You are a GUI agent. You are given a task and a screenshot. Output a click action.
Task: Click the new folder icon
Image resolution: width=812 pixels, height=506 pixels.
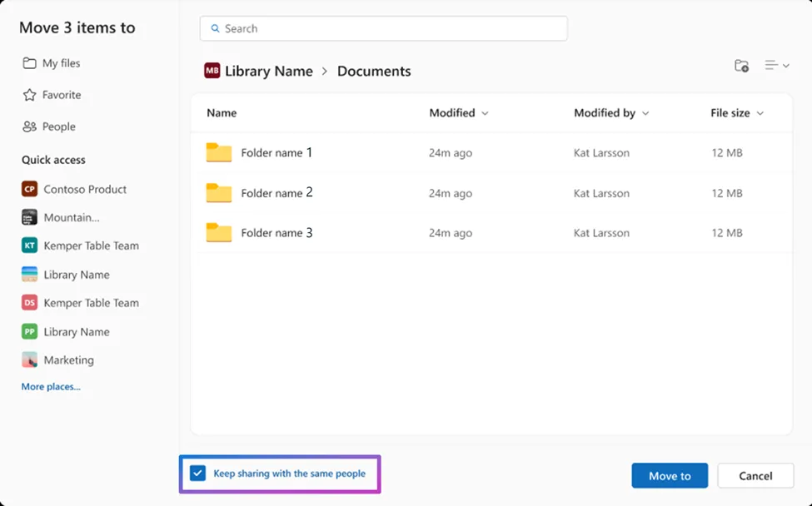coord(741,66)
